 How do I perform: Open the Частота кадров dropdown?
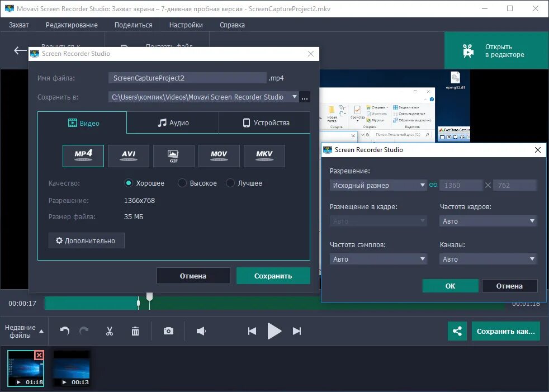pyautogui.click(x=488, y=221)
